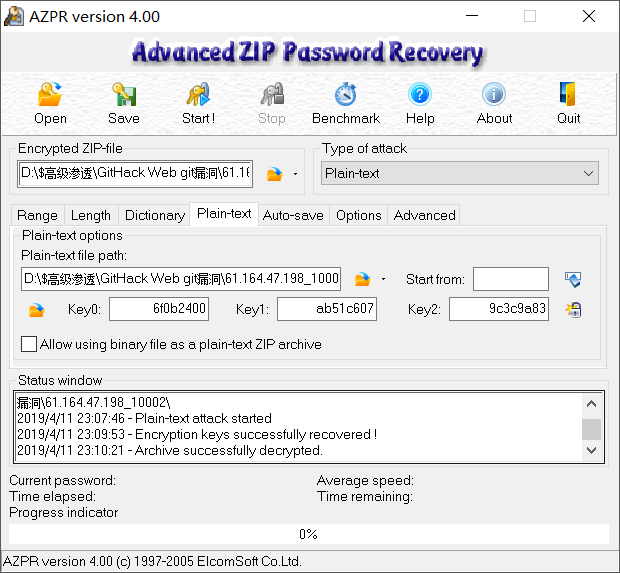Click the ElcomSoft copyright status bar text
Viewport: 620px width, 573px height.
pyautogui.click(x=152, y=562)
